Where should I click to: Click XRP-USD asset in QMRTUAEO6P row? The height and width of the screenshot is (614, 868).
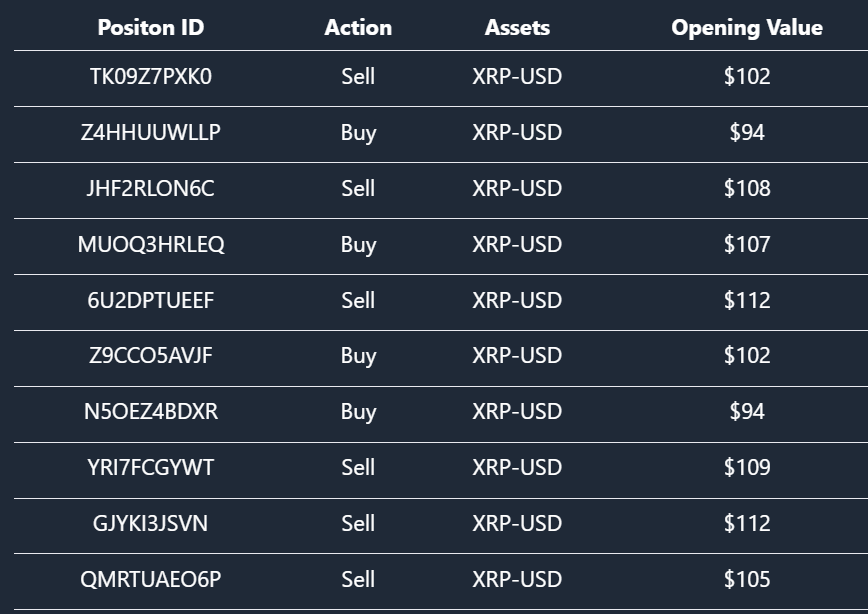coord(517,579)
